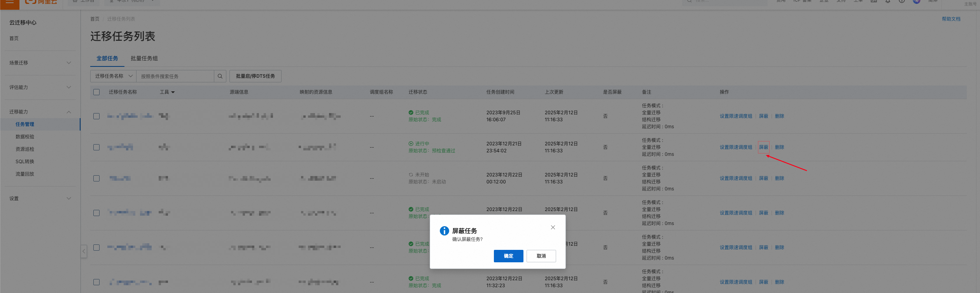Go to 首页 in the sidebar
Screen dimensions: 980x293
coord(14,38)
